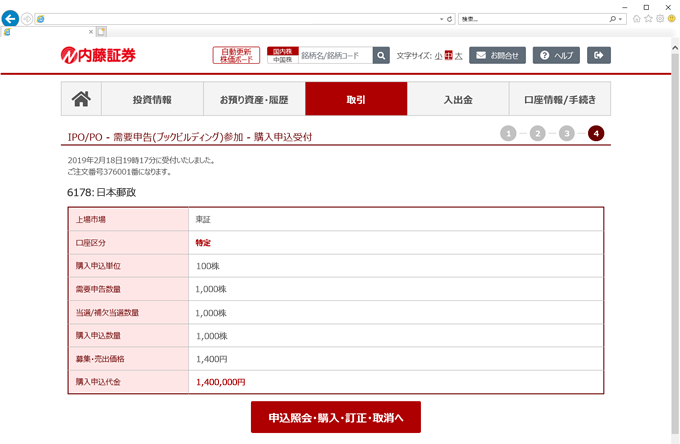
Task: Open browser tools gear icon
Action: click(660, 19)
